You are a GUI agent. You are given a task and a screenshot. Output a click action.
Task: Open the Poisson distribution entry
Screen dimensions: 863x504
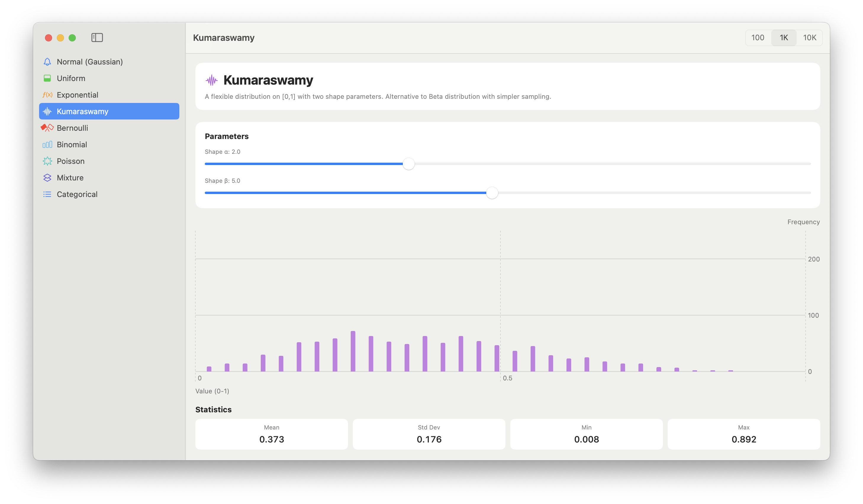pyautogui.click(x=70, y=161)
